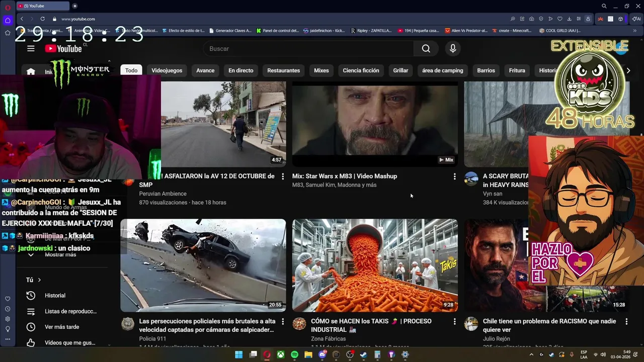Open options menu for ASFALTARON la AV video
644x362 pixels.
tap(283, 176)
